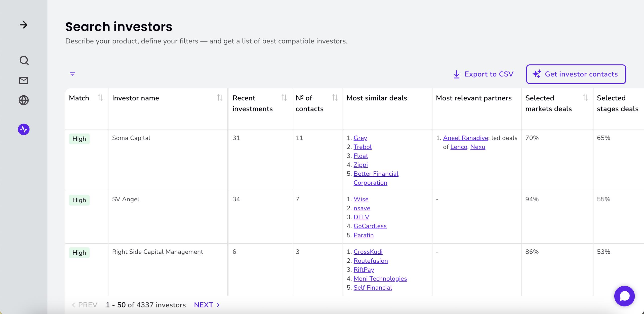The image size is (644, 314).
Task: Open the GoCardless deal link
Action: pyautogui.click(x=370, y=226)
